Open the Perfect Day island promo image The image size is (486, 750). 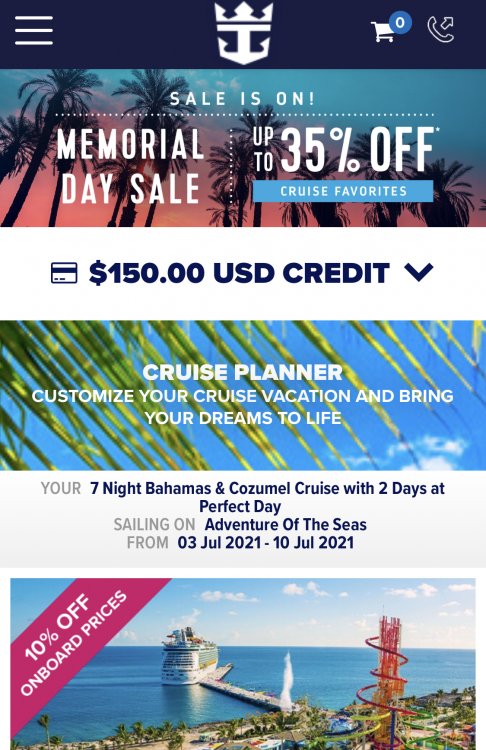243,664
